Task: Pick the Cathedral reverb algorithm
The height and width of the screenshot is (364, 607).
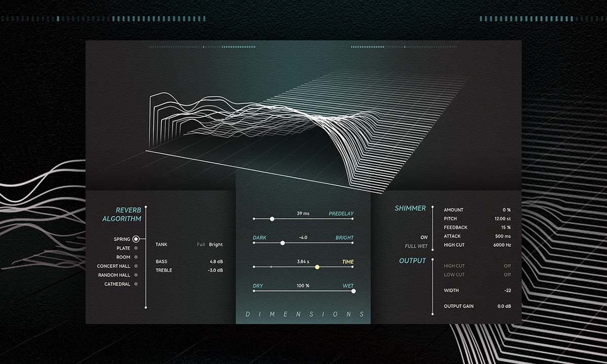Action: point(136,284)
